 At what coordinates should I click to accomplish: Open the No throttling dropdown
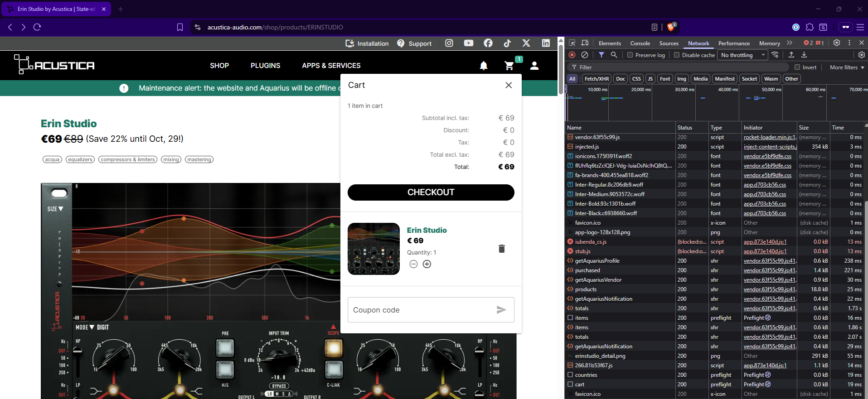[x=743, y=55]
